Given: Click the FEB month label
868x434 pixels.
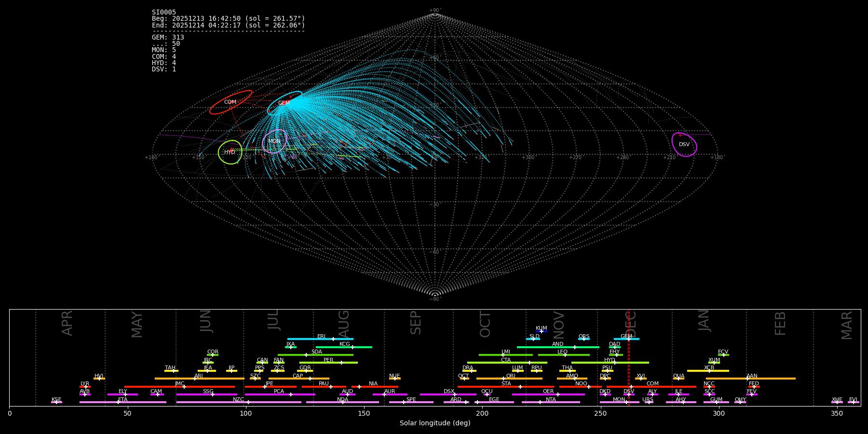Looking at the screenshot, I should click(x=780, y=324).
